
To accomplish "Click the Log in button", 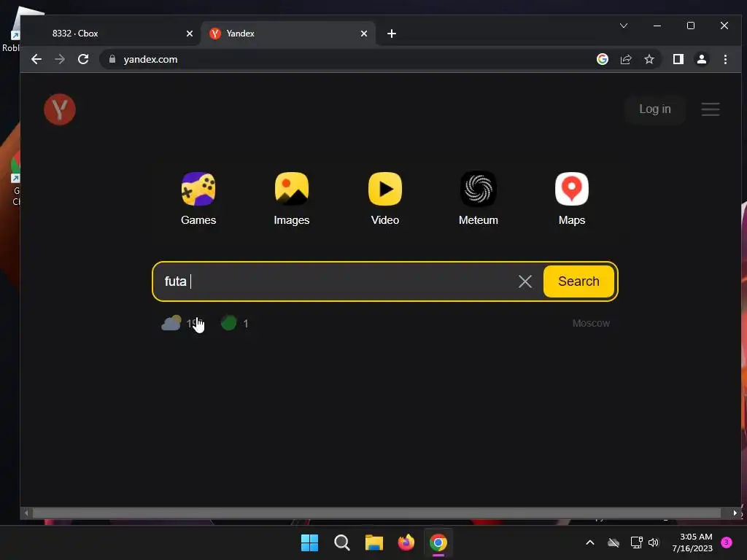I will pos(654,109).
